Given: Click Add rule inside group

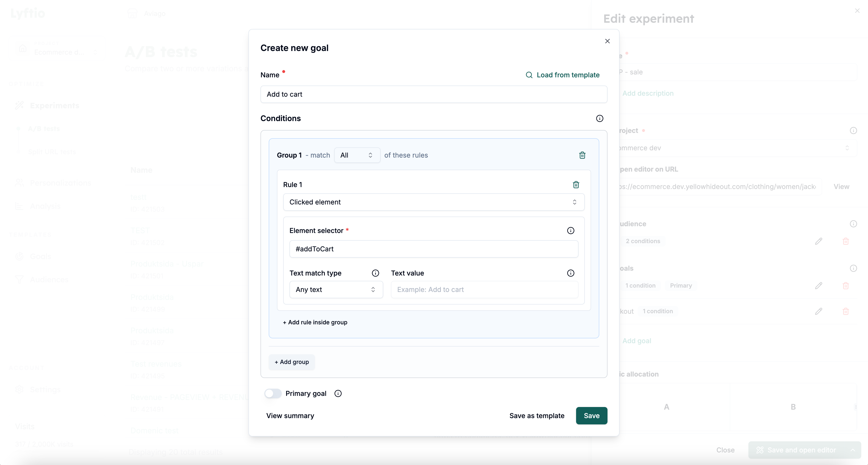Looking at the screenshot, I should [x=315, y=322].
